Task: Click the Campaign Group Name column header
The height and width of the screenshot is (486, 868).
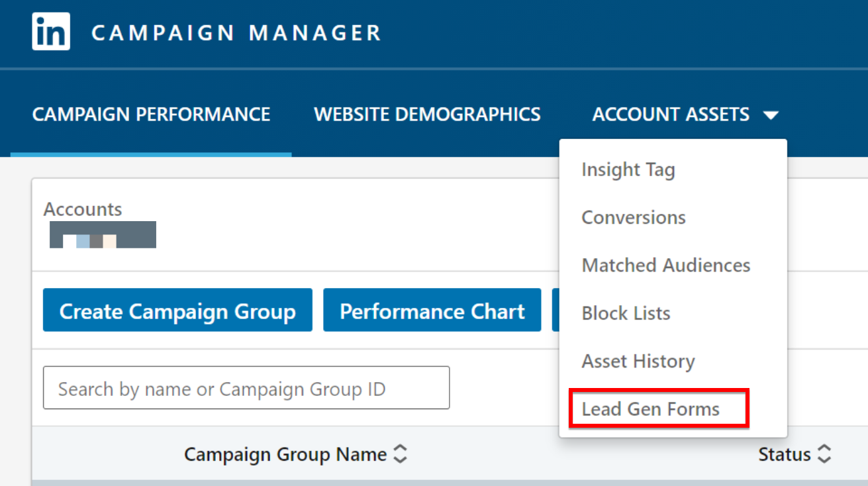Action: pyautogui.click(x=285, y=454)
